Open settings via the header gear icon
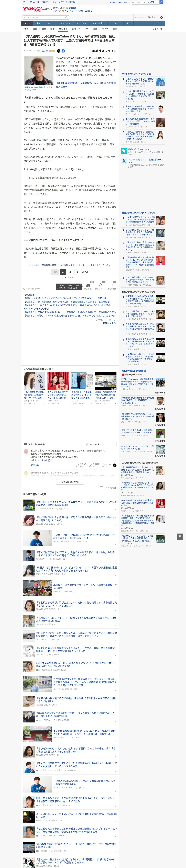Viewport: 186px width, 868px height. tap(161, 17)
